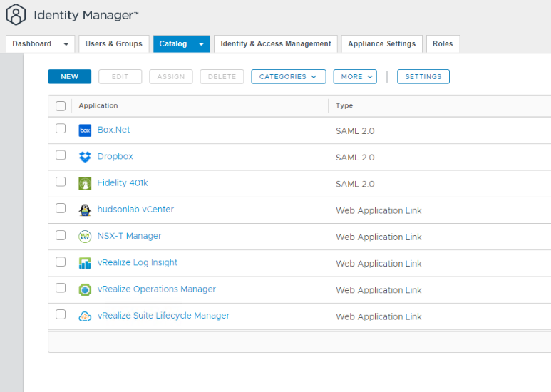
Task: Click the SETTINGS button
Action: (x=423, y=76)
